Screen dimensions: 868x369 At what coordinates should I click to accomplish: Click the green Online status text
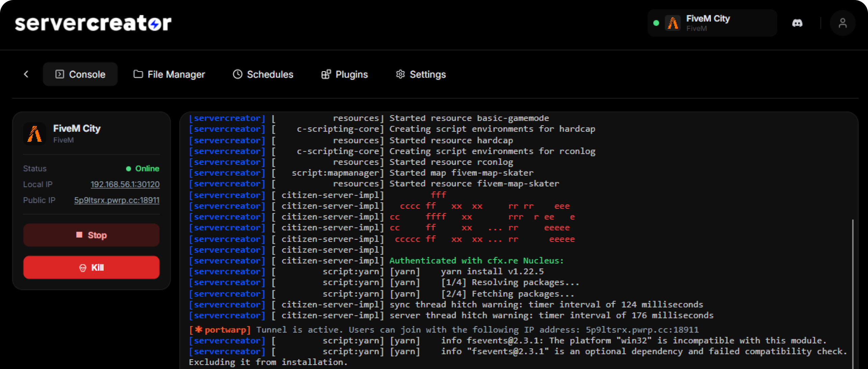pyautogui.click(x=147, y=168)
